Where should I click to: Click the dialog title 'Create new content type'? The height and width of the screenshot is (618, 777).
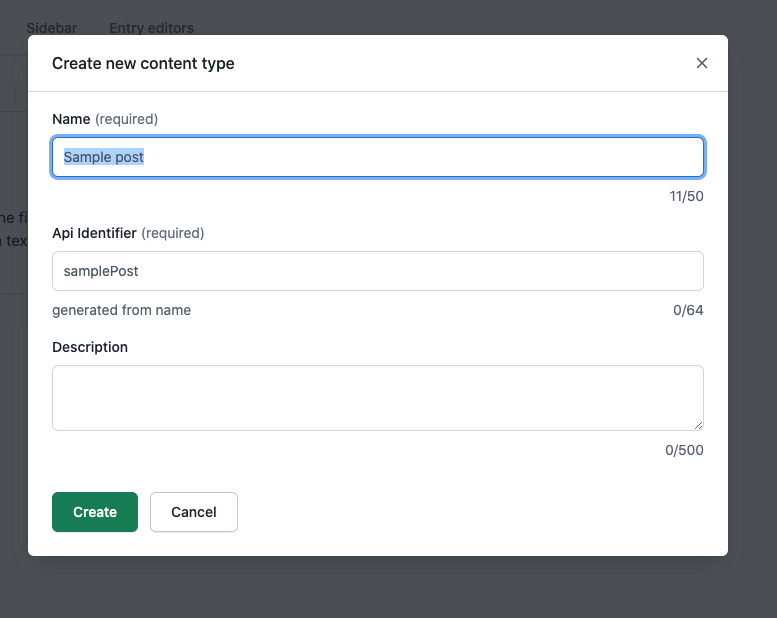coord(143,63)
